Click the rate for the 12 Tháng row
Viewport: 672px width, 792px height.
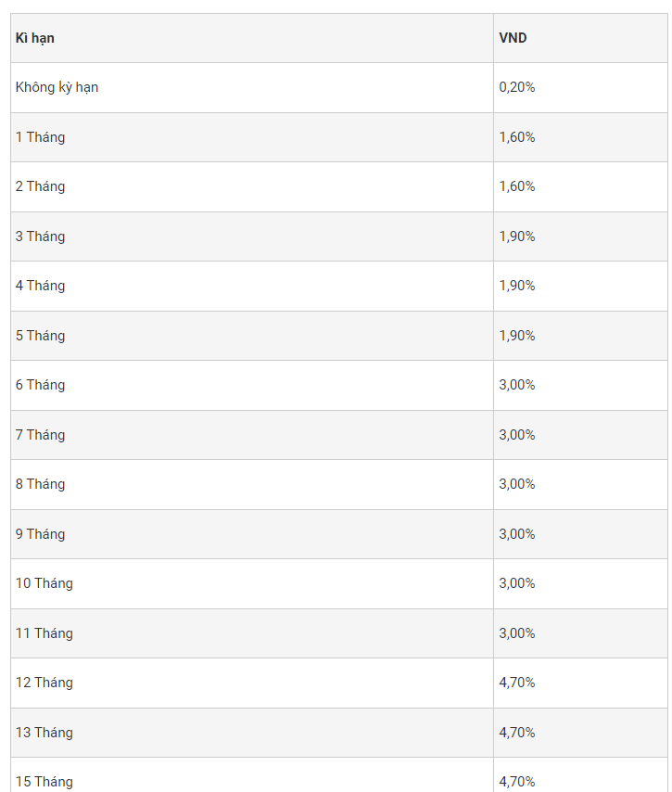tap(517, 683)
